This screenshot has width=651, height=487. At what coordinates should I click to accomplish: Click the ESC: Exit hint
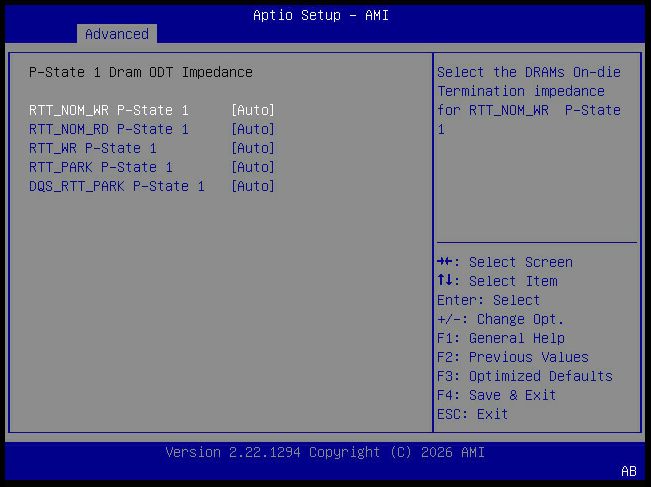coord(472,414)
